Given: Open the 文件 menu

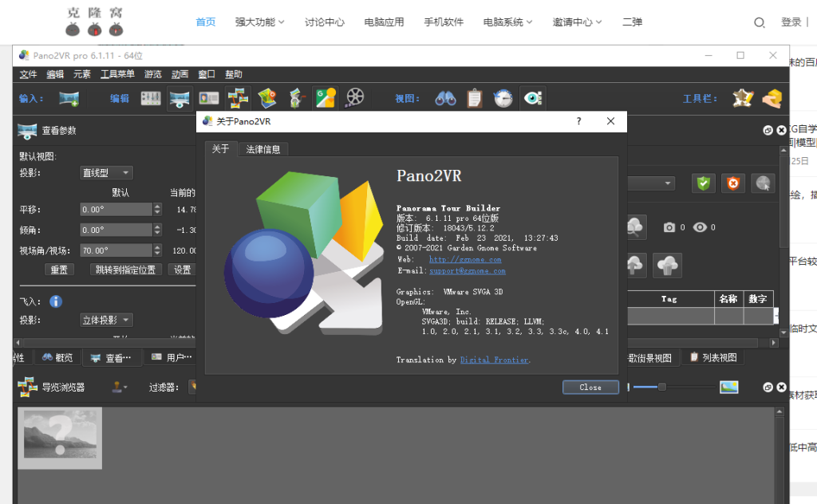Looking at the screenshot, I should click(x=28, y=74).
